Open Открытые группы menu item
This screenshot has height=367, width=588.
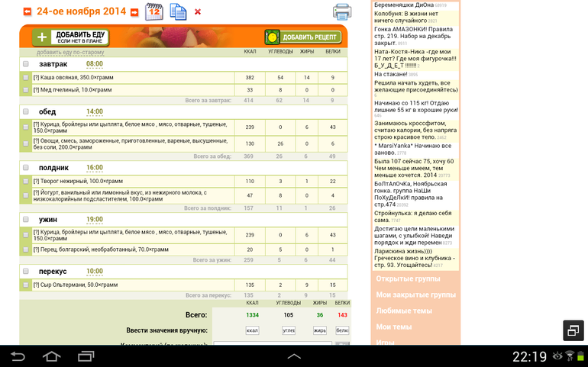click(x=408, y=279)
